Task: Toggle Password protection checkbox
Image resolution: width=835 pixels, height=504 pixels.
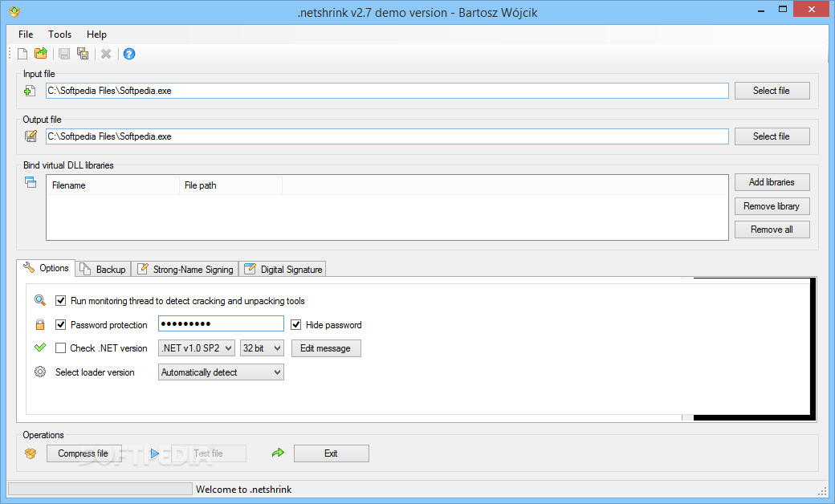Action: (x=61, y=325)
